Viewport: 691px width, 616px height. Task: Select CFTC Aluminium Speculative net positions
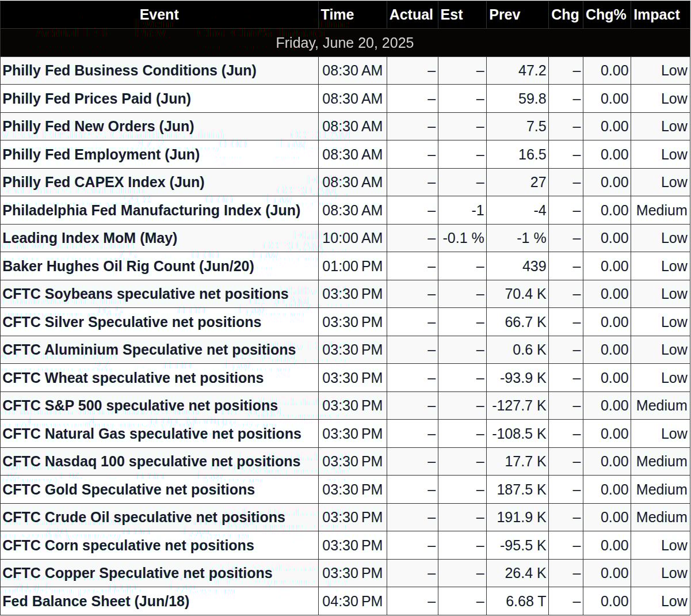coord(149,350)
